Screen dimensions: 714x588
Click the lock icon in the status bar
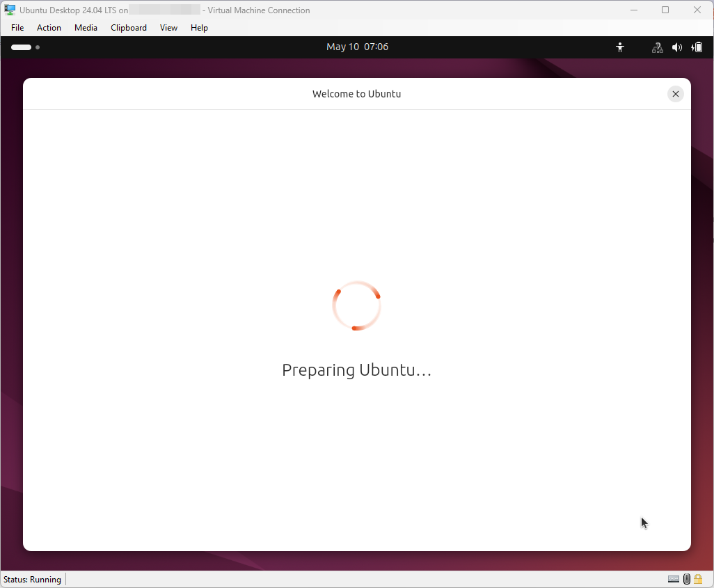tap(697, 579)
